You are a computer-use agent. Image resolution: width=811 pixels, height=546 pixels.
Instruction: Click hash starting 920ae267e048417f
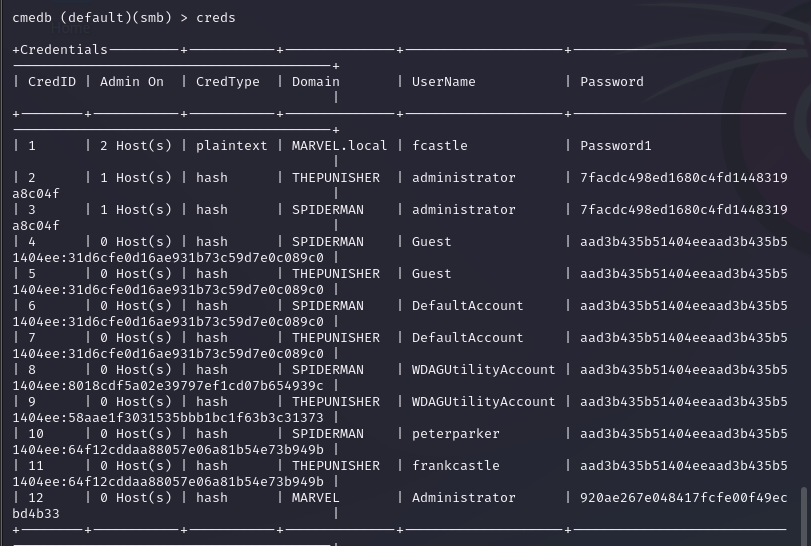(684, 498)
